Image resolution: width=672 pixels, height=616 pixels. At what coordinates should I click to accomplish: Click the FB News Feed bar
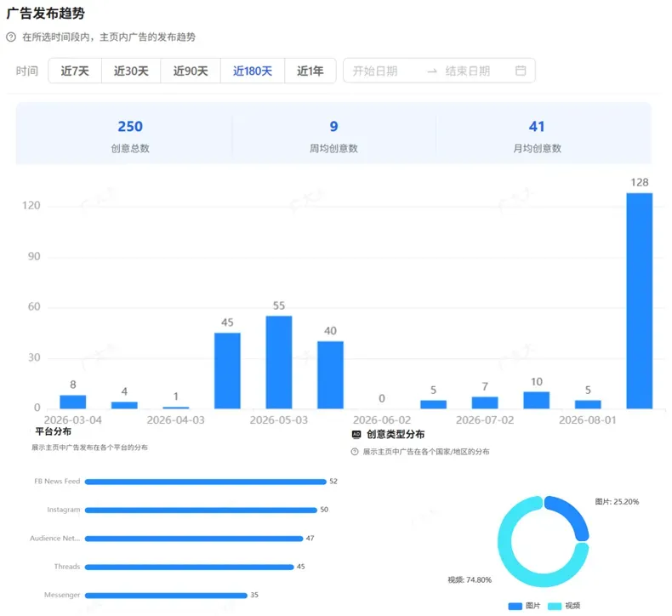[x=206, y=482]
